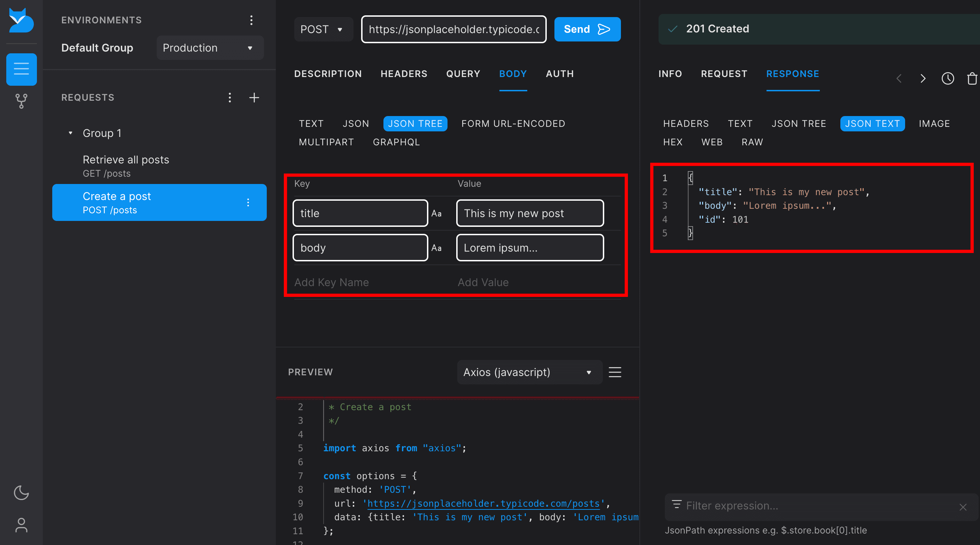Clear the filter expression with X

point(963,507)
